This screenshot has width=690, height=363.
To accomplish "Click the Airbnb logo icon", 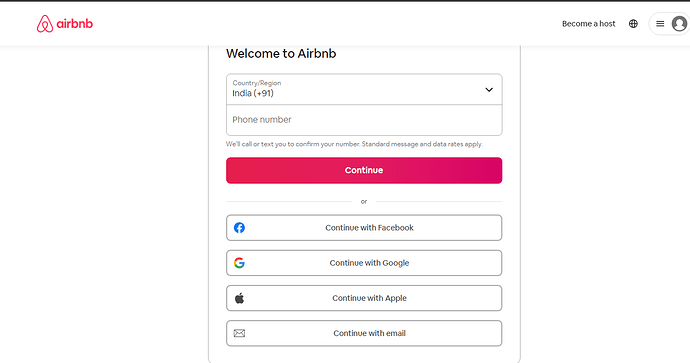I will tap(45, 24).
